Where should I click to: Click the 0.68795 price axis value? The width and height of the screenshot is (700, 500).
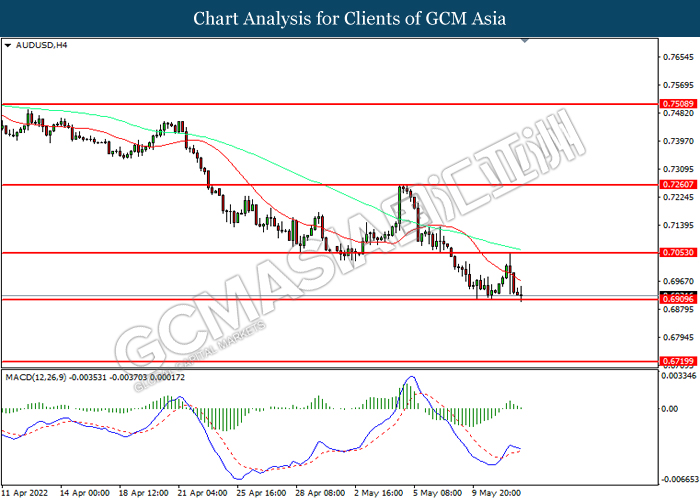tap(679, 309)
